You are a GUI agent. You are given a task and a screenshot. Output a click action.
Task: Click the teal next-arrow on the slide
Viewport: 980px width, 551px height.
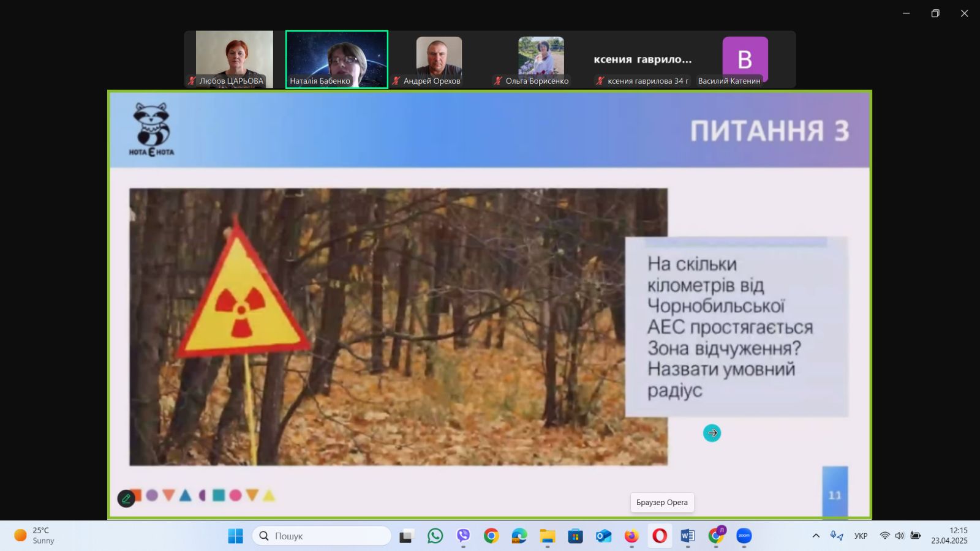pyautogui.click(x=712, y=433)
